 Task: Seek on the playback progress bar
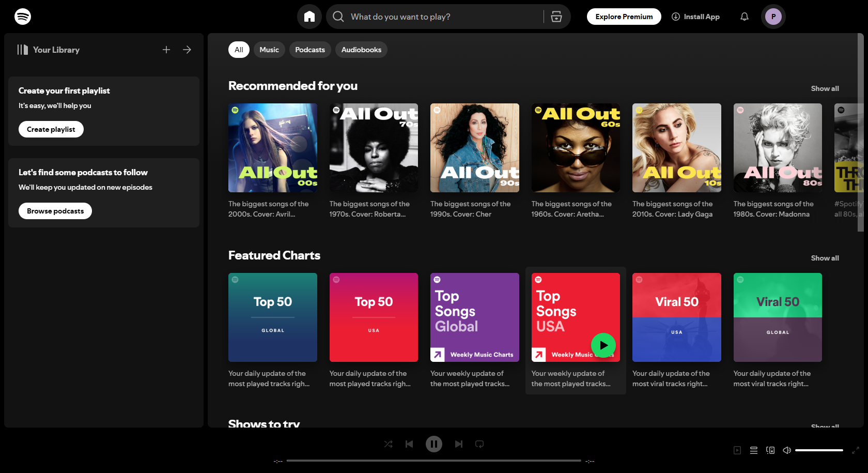click(434, 461)
